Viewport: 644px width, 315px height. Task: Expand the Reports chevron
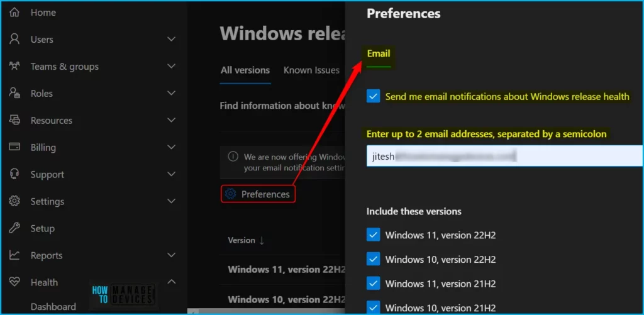tap(171, 255)
